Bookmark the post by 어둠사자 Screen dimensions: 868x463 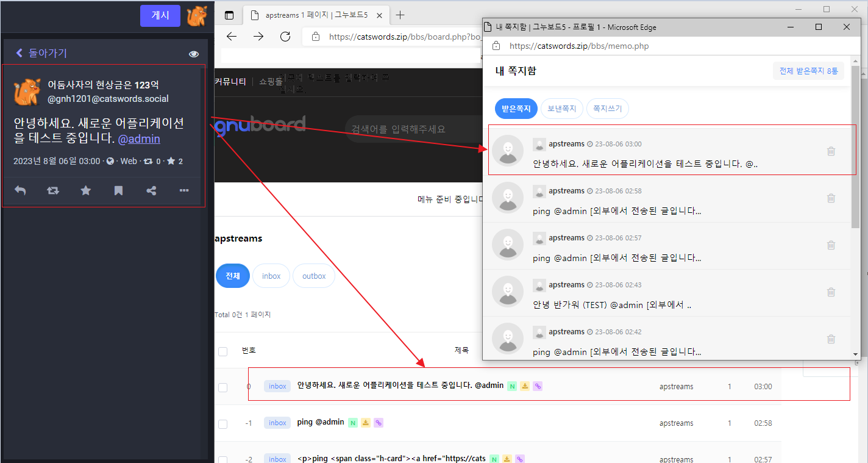click(x=119, y=191)
